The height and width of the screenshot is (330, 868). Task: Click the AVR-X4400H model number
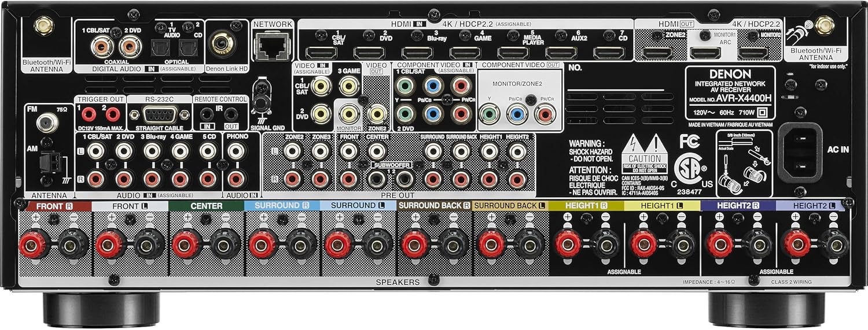[745, 99]
